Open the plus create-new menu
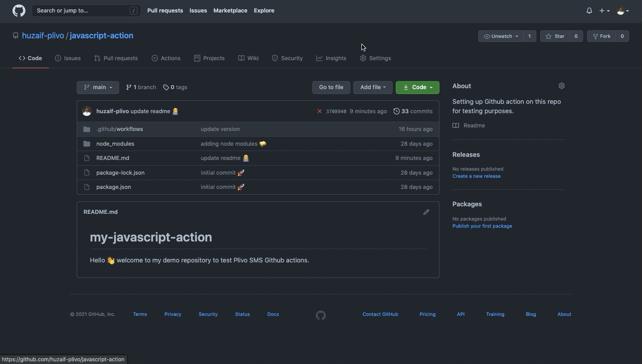 (604, 11)
